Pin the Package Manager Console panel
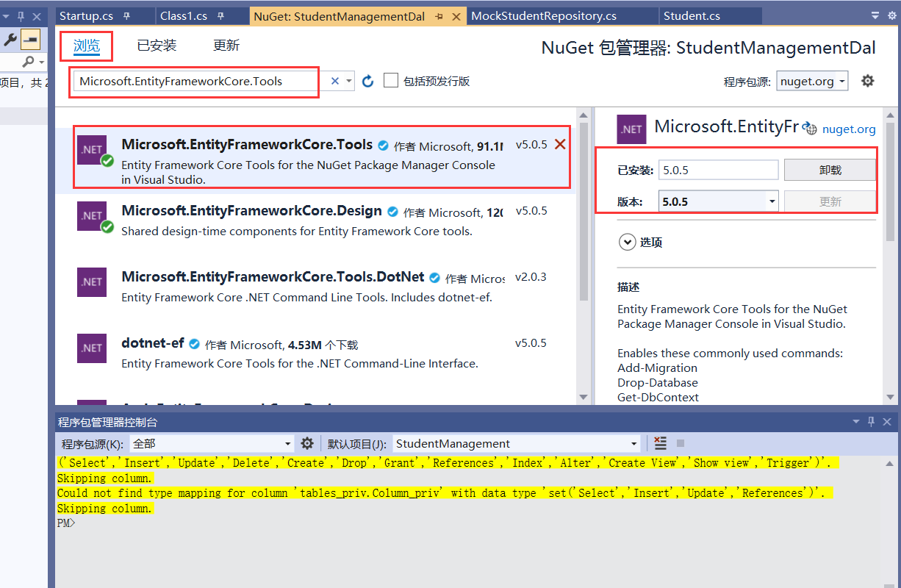Screen dimensions: 901x588 coord(871,420)
